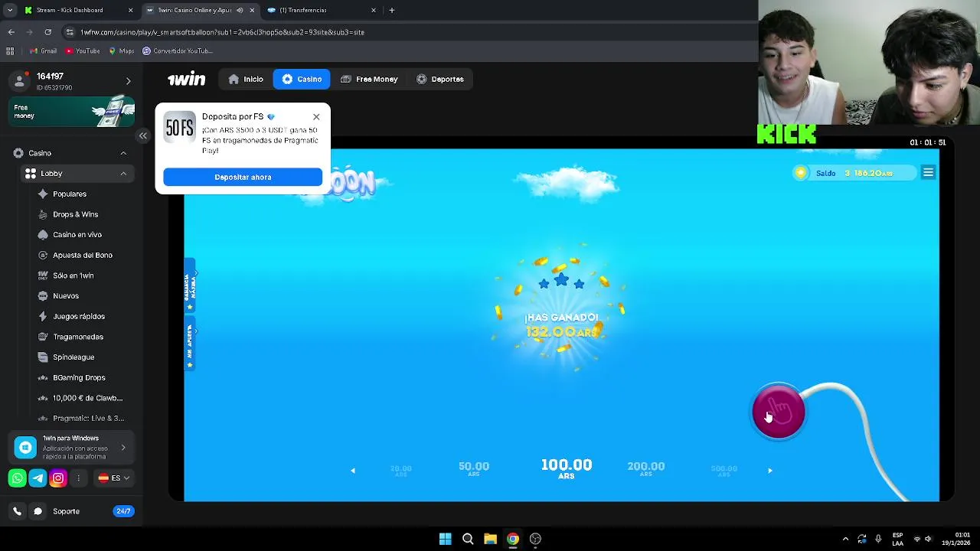Collapse the Lobby sidebar section

(123, 174)
